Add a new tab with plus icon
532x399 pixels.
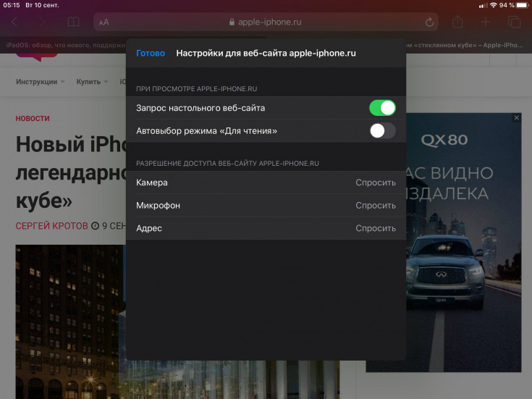pos(486,22)
